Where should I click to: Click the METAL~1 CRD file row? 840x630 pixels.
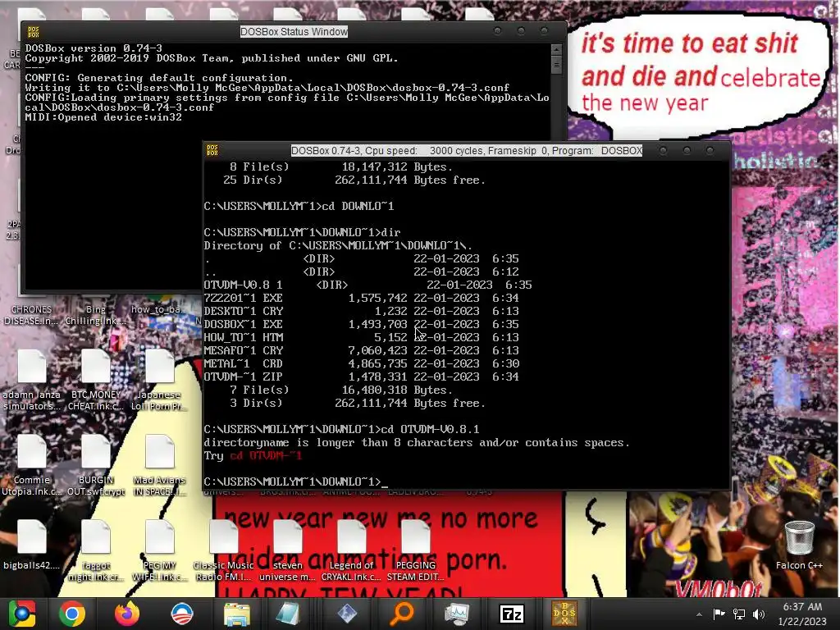tap(361, 363)
